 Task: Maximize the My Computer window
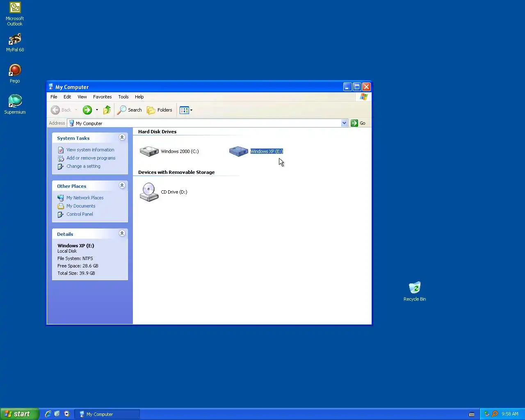357,87
